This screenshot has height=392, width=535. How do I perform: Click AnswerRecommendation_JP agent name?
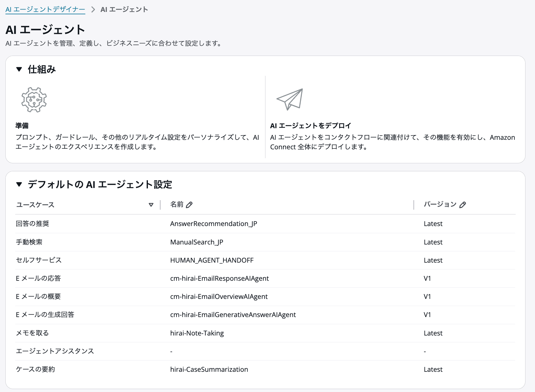coord(214,224)
